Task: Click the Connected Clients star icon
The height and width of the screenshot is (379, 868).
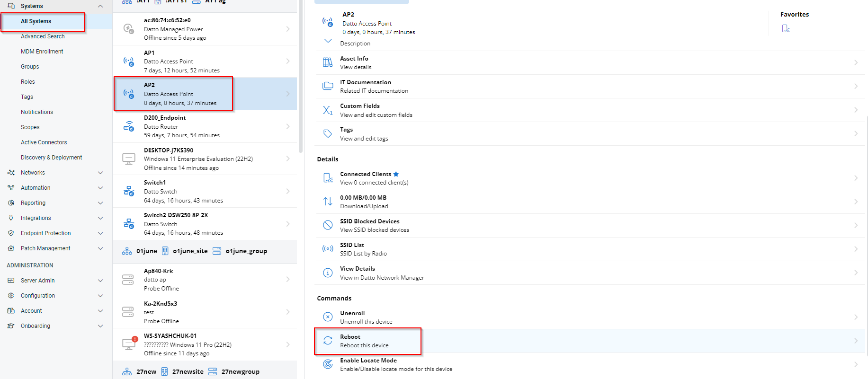Action: click(x=396, y=174)
